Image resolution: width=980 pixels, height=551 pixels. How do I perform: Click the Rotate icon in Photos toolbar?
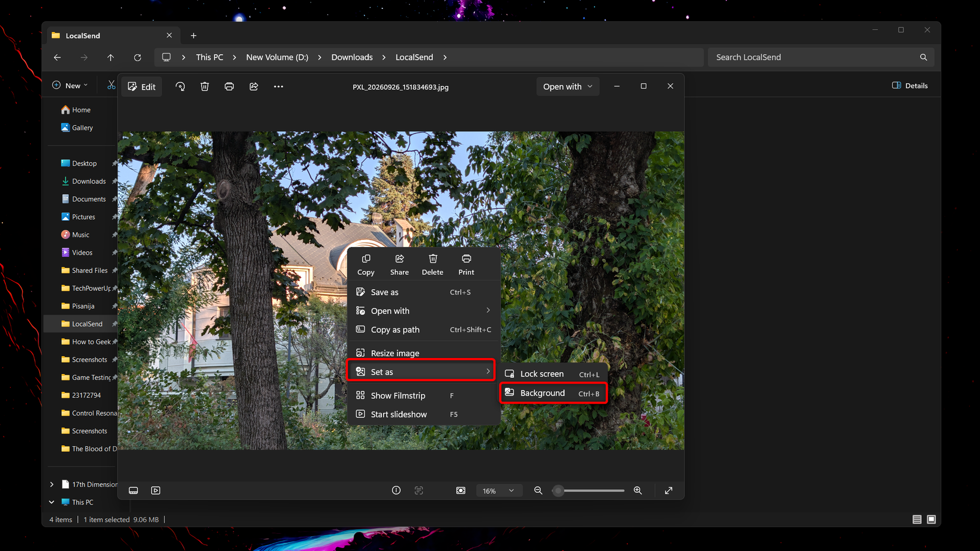(180, 87)
